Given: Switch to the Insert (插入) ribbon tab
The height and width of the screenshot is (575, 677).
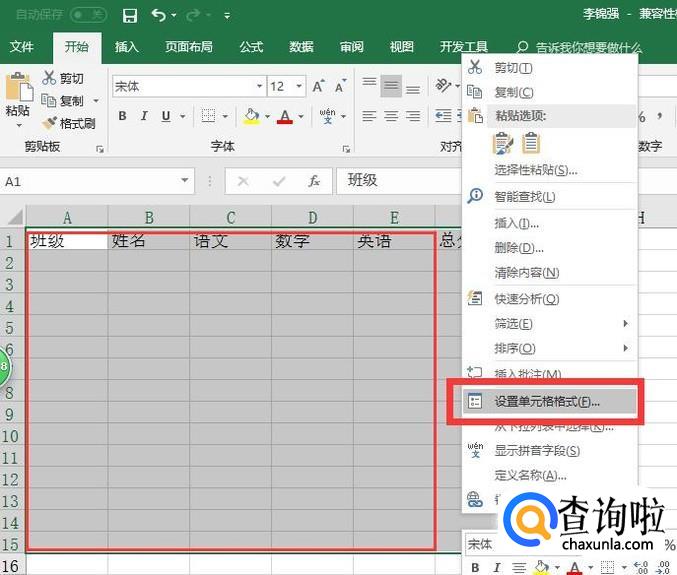Looking at the screenshot, I should point(127,47).
